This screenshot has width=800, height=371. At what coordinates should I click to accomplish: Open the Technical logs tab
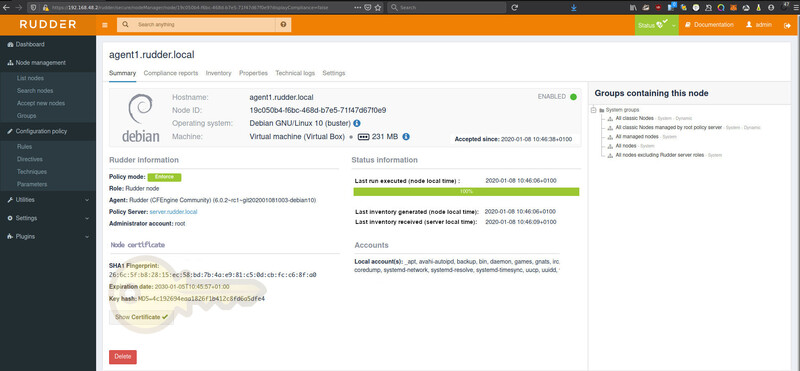(295, 73)
